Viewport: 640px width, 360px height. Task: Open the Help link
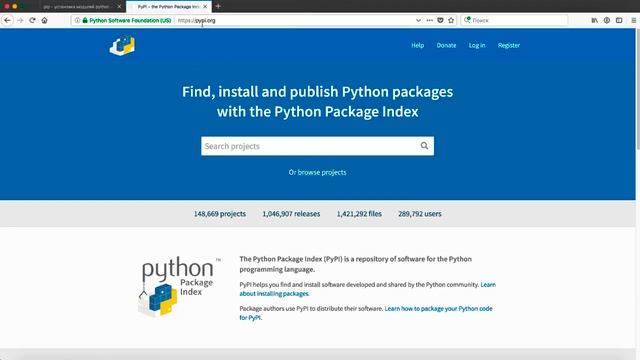pos(418,45)
